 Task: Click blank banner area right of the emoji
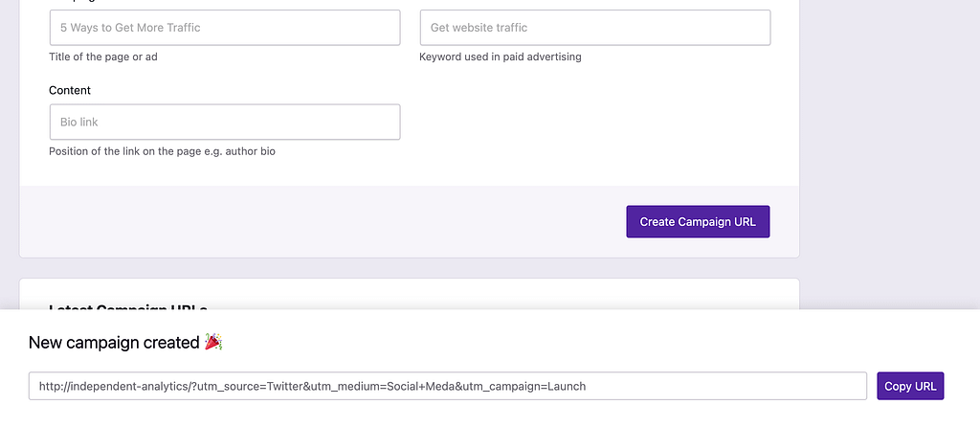tap(574, 343)
